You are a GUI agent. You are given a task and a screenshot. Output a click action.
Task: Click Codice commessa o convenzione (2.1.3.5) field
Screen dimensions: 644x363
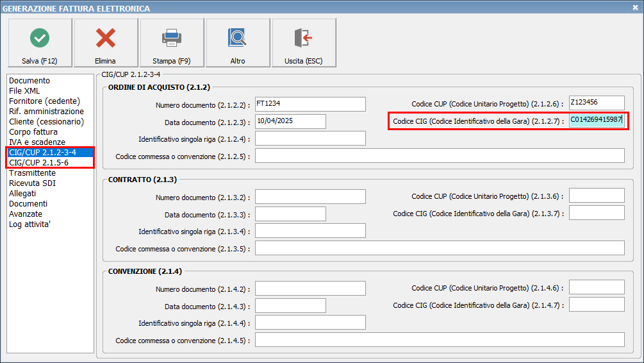coord(440,248)
